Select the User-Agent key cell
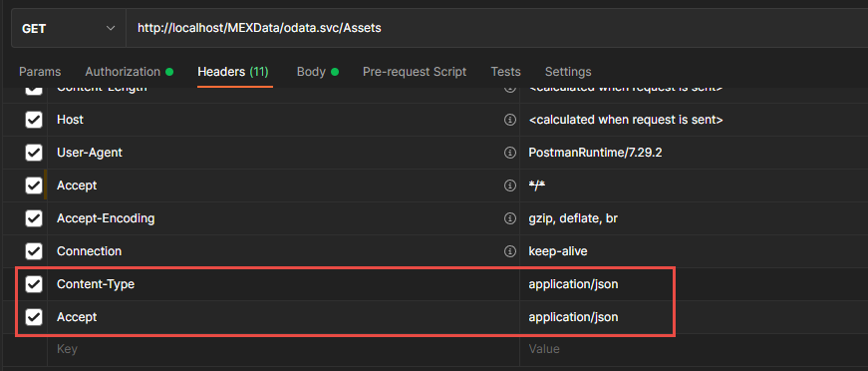 pos(283,153)
